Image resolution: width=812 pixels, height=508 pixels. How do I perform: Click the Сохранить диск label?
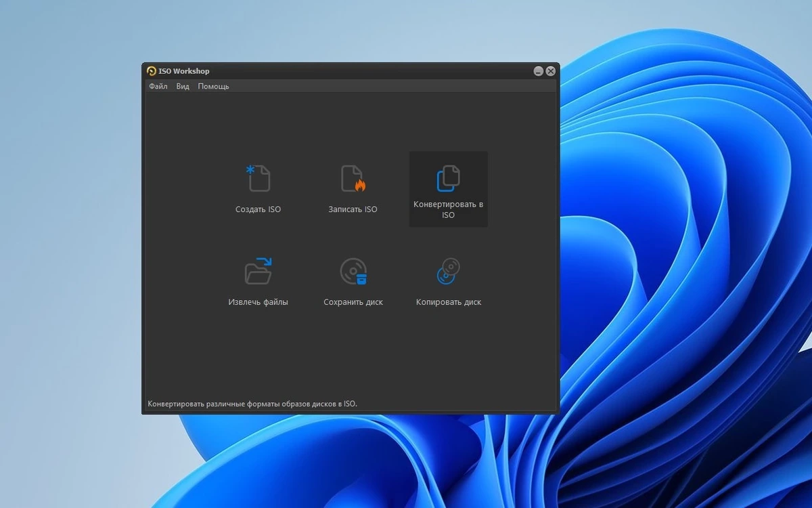pyautogui.click(x=353, y=302)
